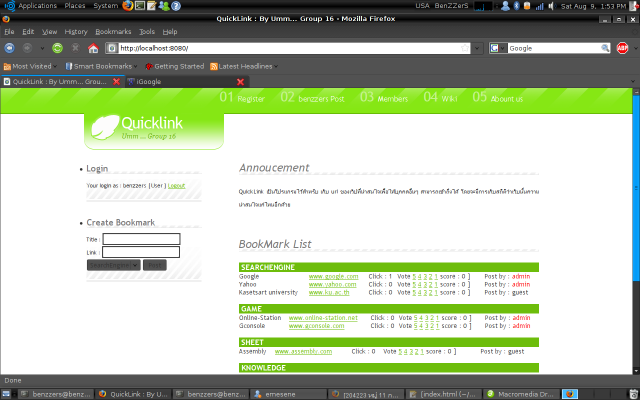Viewport: 640px width, 400px height.
Task: Click the red Adblock Plus icon
Action: pyautogui.click(x=622, y=47)
